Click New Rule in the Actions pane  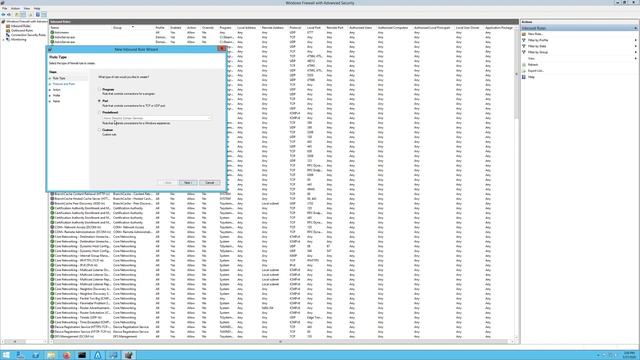pos(535,34)
